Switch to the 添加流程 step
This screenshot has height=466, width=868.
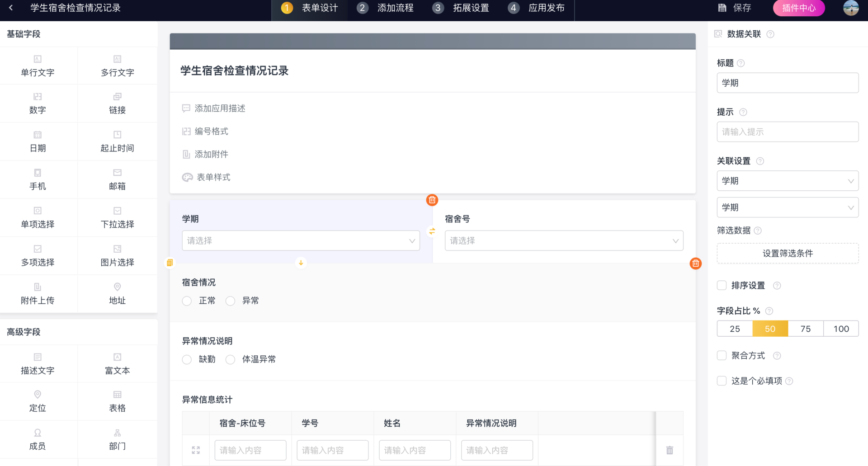tap(385, 8)
